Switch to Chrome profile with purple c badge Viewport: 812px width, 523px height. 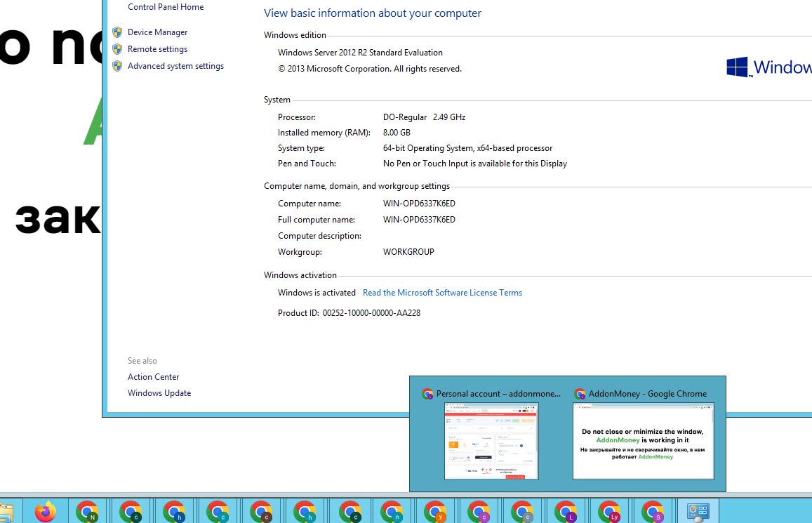coord(479,512)
